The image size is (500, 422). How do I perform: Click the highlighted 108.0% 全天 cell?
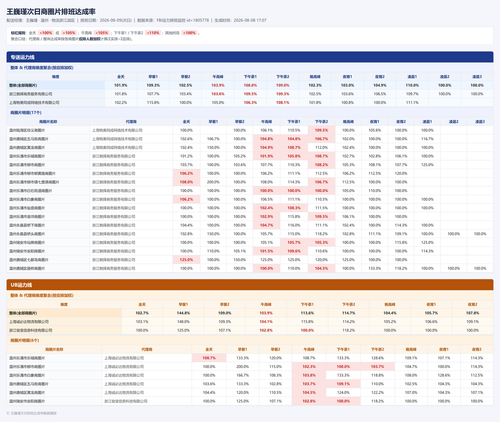pyautogui.click(x=186, y=182)
